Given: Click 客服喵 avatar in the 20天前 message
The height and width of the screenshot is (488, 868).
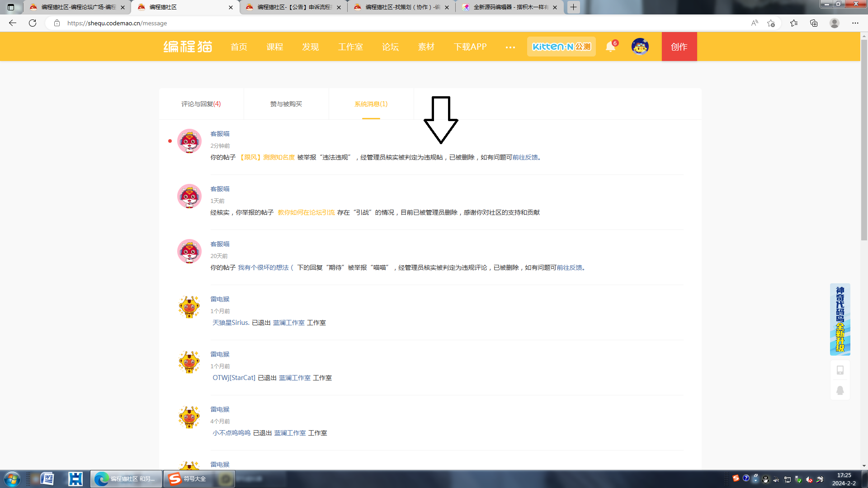Looking at the screenshot, I should click(189, 252).
